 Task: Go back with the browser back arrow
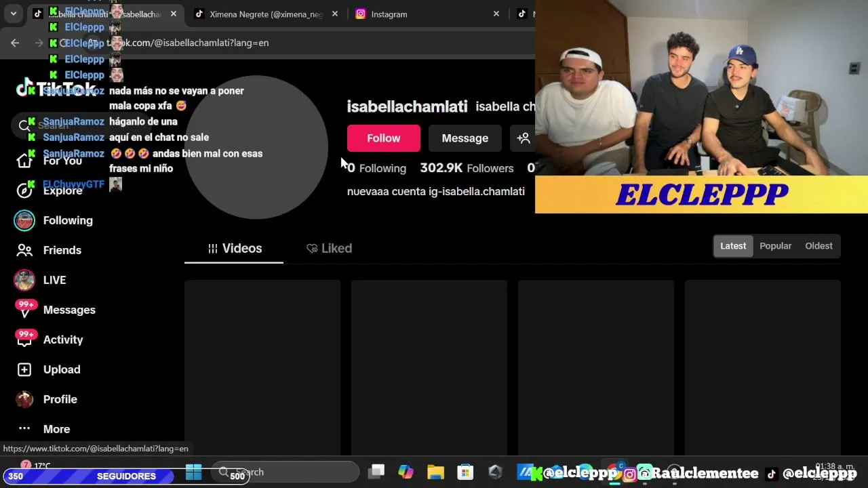(15, 43)
